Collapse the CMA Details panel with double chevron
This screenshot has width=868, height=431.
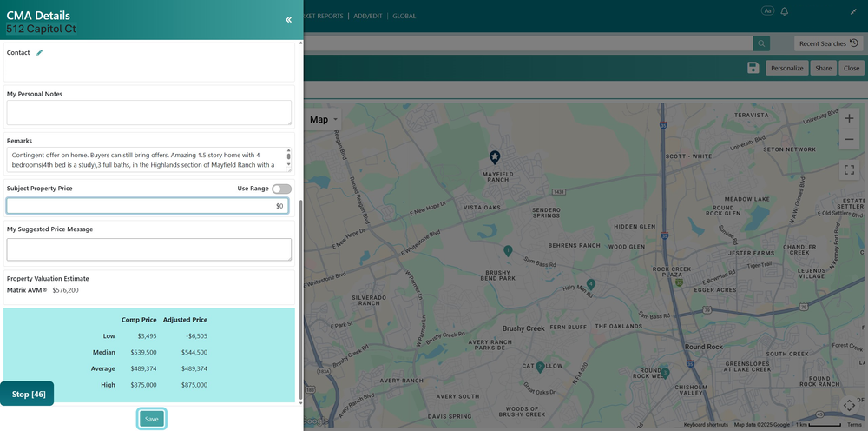click(288, 20)
